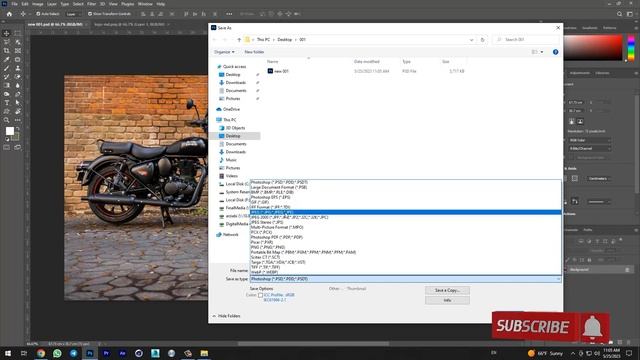This screenshot has width=640, height=360.
Task: Sort by Date modified column header
Action: (367, 62)
